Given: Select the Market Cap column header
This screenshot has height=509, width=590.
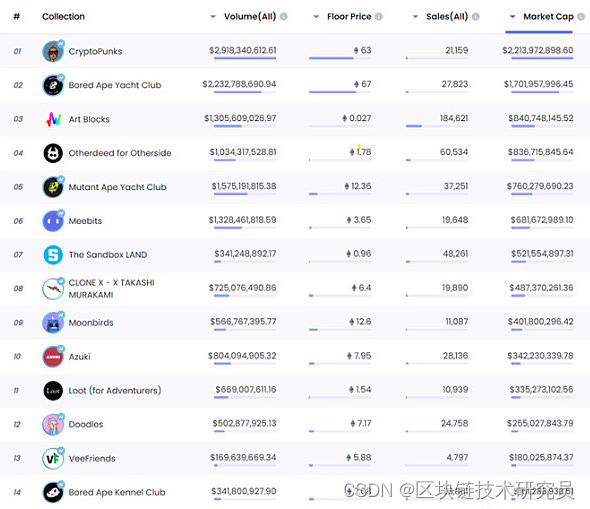Looking at the screenshot, I should pos(548,17).
